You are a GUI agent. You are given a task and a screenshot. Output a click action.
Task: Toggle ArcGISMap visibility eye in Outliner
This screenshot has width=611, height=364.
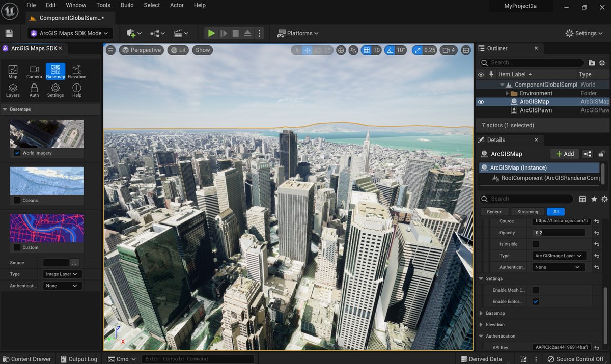pos(481,102)
